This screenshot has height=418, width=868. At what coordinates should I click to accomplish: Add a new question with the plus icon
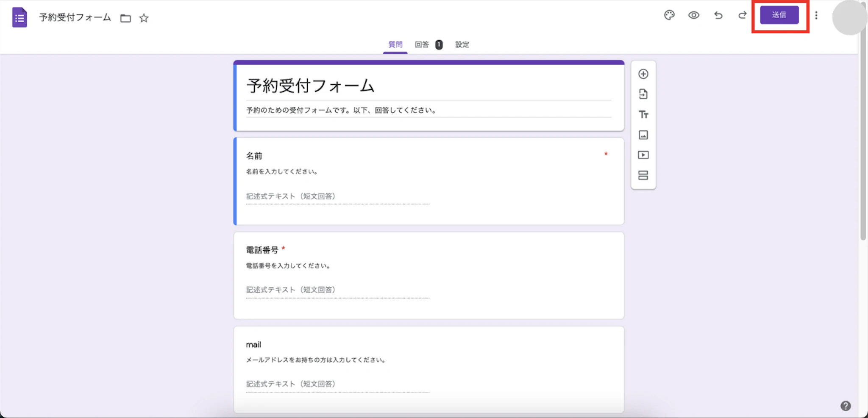(x=643, y=74)
